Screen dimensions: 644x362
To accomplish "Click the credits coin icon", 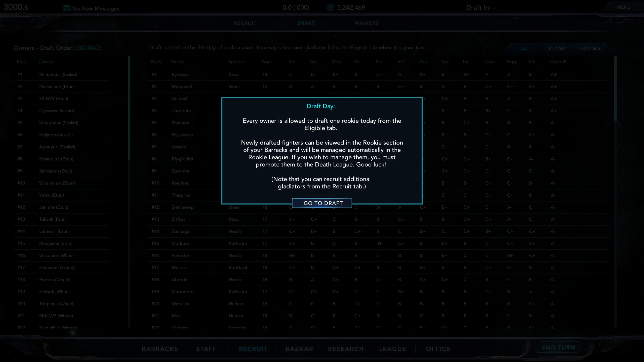I will point(330,8).
